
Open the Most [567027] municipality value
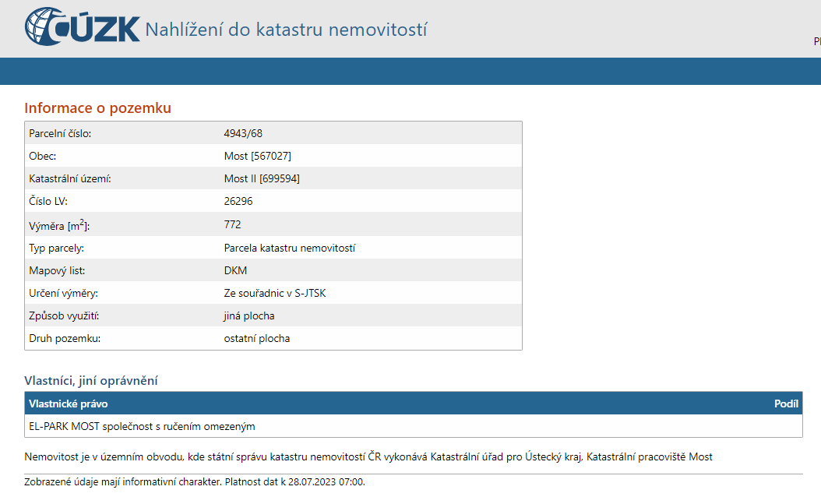click(x=257, y=156)
